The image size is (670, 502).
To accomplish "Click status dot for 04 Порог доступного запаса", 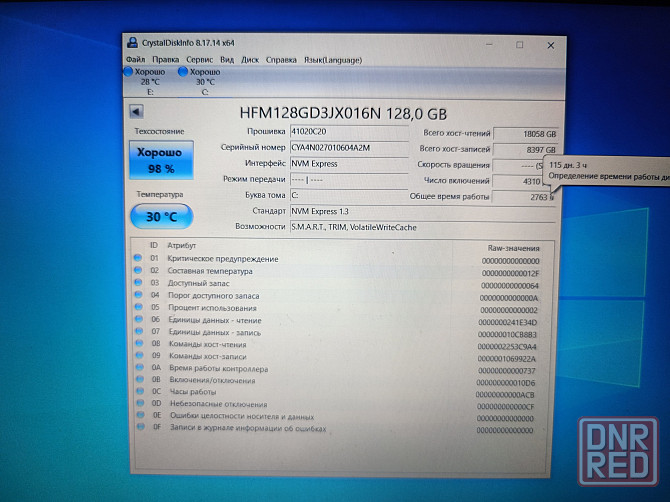I will (x=138, y=294).
